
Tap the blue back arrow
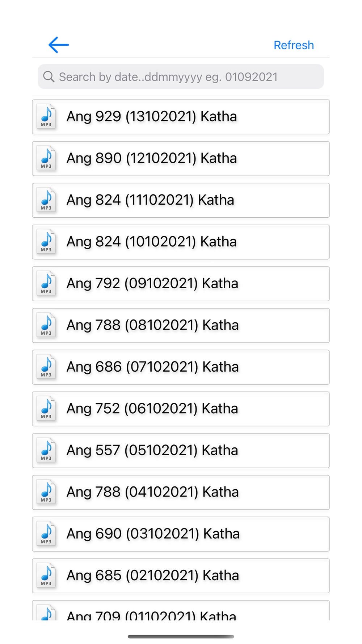pyautogui.click(x=59, y=45)
